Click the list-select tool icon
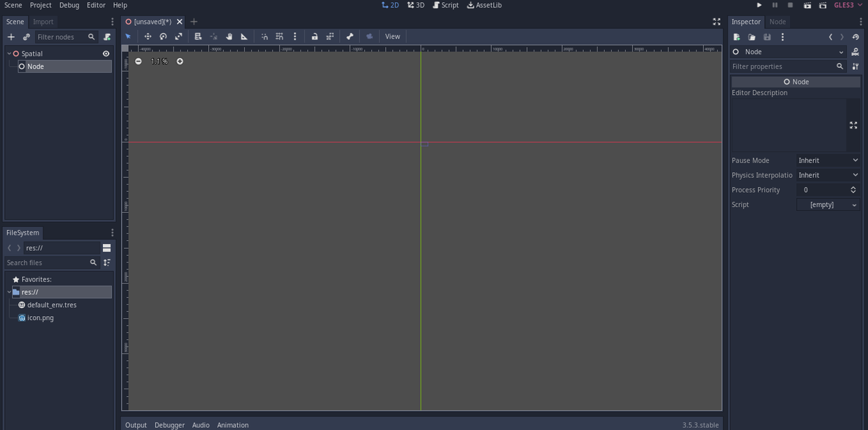868x430 pixels. [x=198, y=37]
